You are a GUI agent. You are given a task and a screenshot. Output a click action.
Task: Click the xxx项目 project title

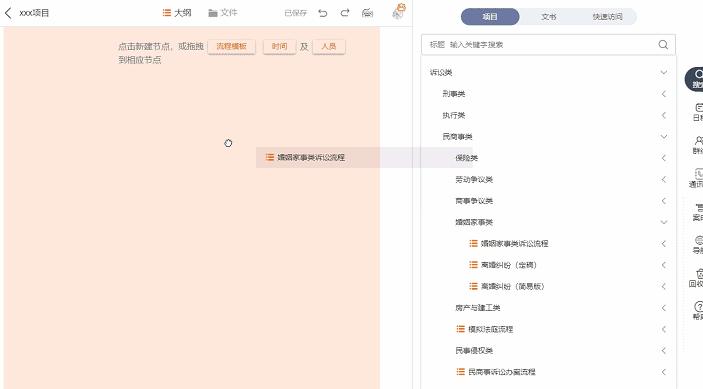(x=34, y=13)
